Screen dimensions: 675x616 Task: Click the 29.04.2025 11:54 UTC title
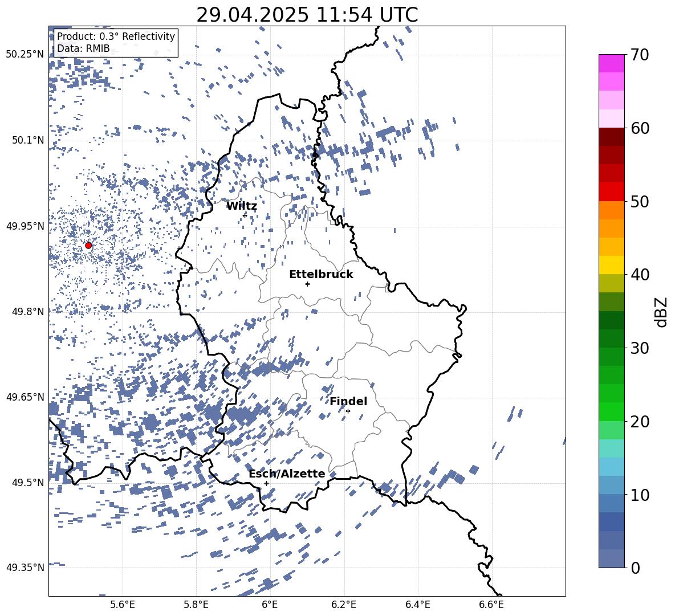pyautogui.click(x=307, y=15)
